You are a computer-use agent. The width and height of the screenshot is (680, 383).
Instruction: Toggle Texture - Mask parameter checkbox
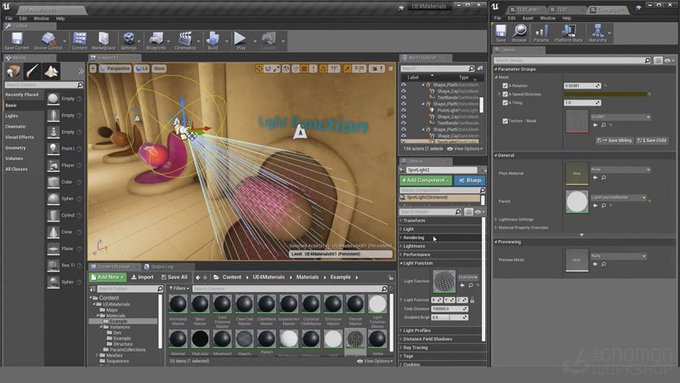point(505,121)
